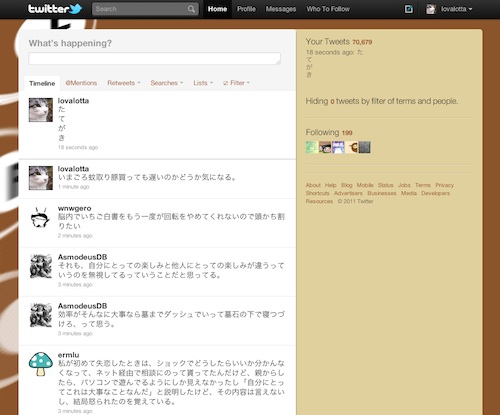500x415 pixels.
Task: Click the '© 2011 Twitter' footer text
Action: click(x=355, y=201)
